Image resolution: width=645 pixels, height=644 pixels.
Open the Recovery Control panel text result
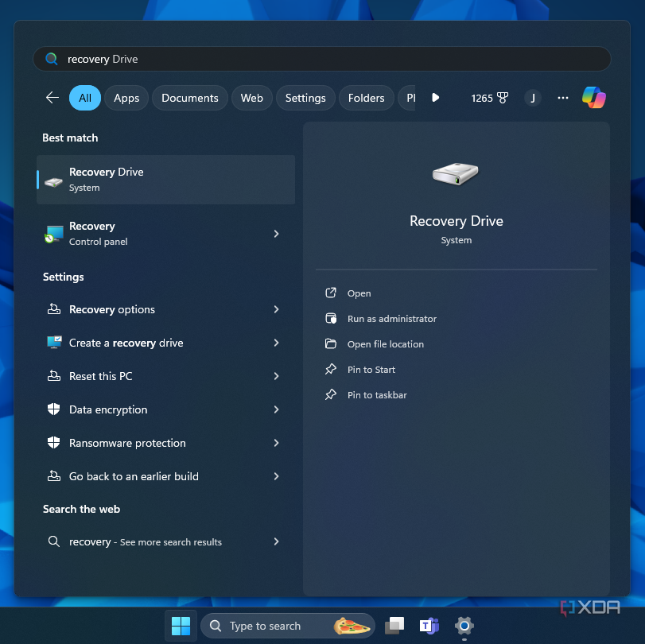pos(99,234)
